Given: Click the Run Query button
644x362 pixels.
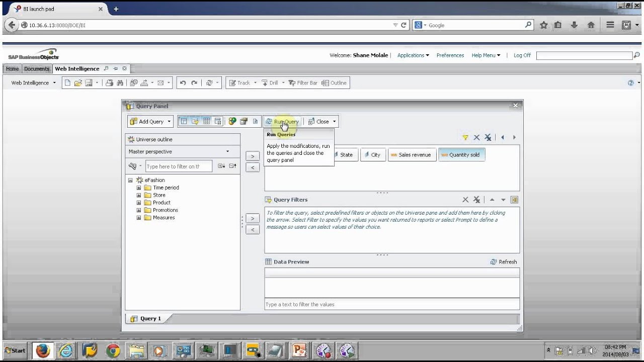Looking at the screenshot, I should coord(282,122).
